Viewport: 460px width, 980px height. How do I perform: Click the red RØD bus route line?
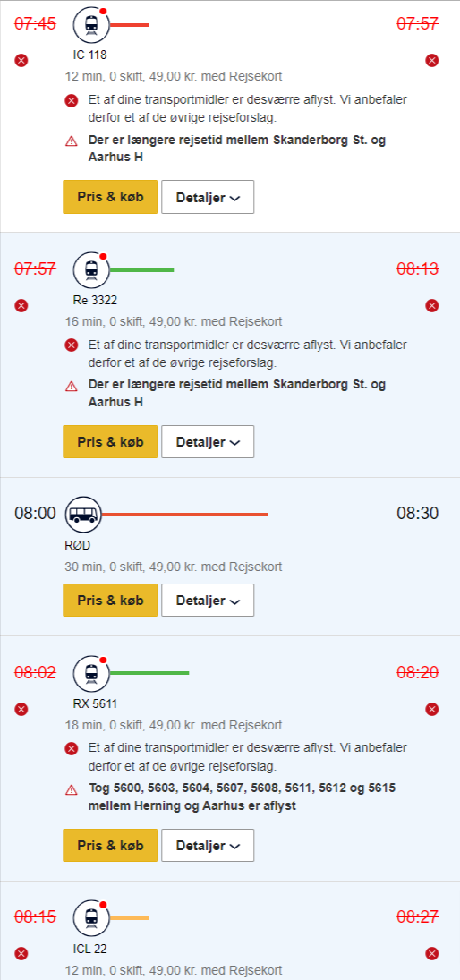click(184, 515)
